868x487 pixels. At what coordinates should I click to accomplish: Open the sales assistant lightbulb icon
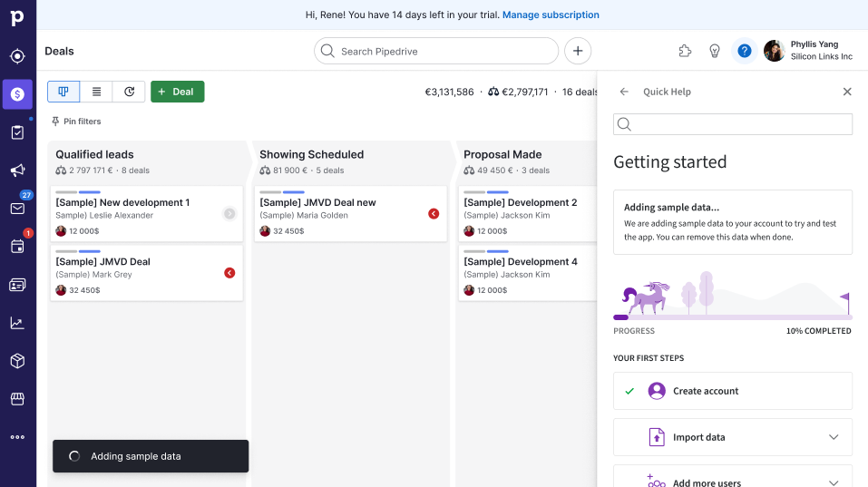coord(714,51)
